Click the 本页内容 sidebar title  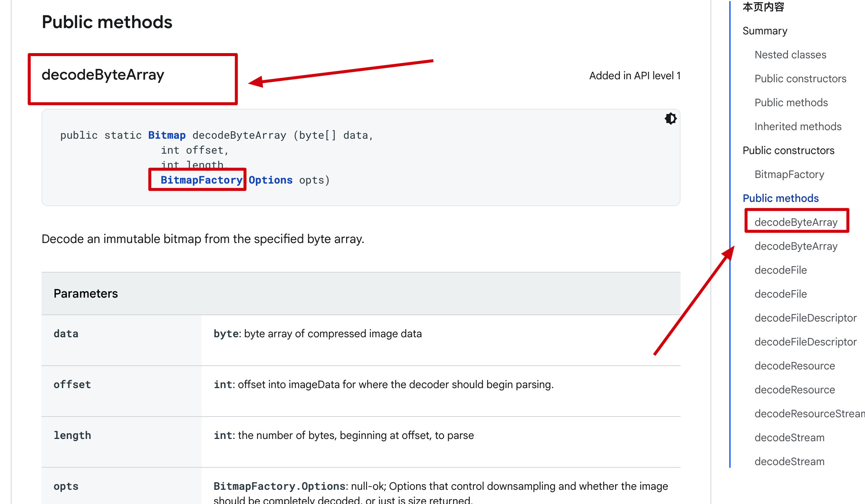point(763,7)
